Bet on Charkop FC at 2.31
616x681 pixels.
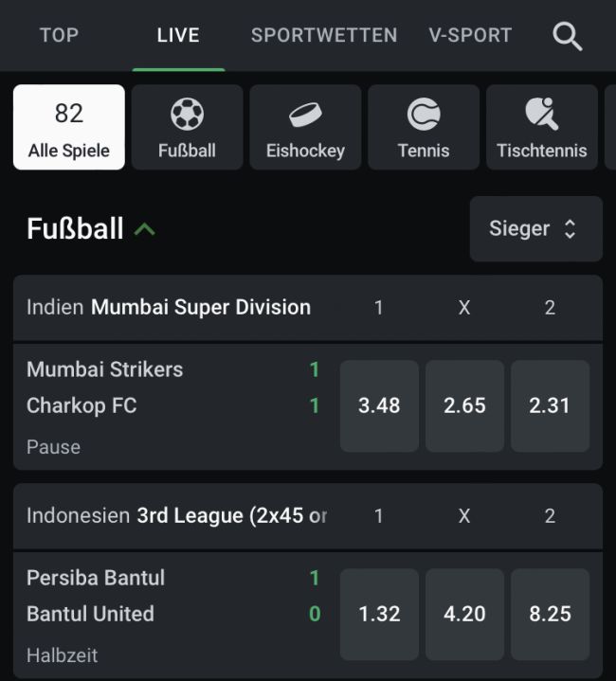550,405
